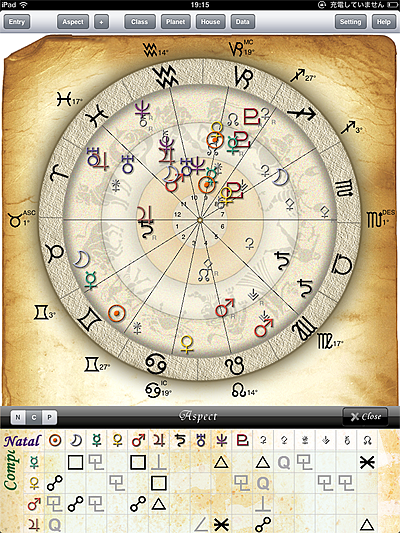Tap the Node icon in Natal header
Screen dimensions: 400x533
pos(367,441)
